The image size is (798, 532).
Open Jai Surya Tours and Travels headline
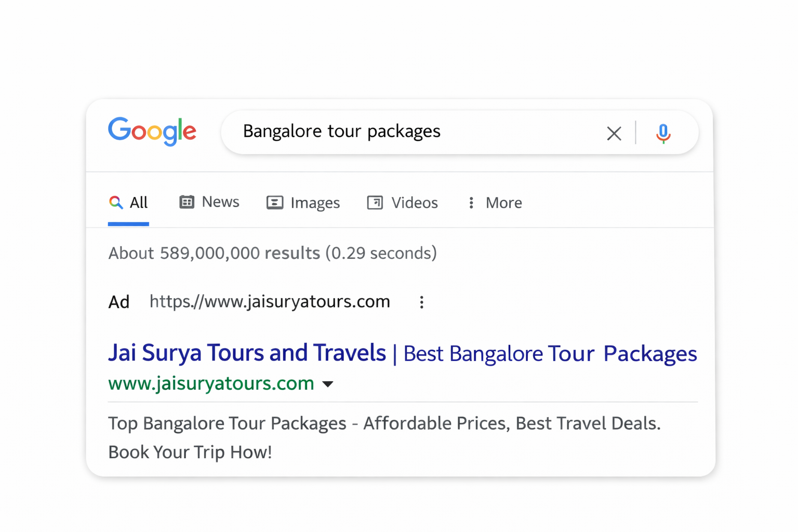click(x=247, y=353)
